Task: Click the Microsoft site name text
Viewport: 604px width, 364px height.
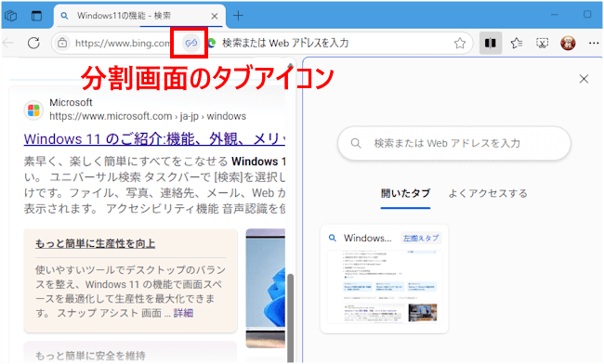Action: [71, 102]
